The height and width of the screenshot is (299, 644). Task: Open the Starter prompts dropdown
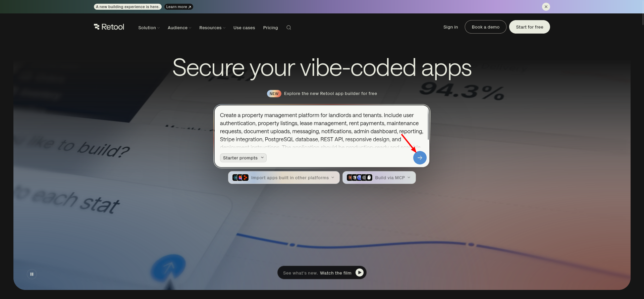(243, 158)
